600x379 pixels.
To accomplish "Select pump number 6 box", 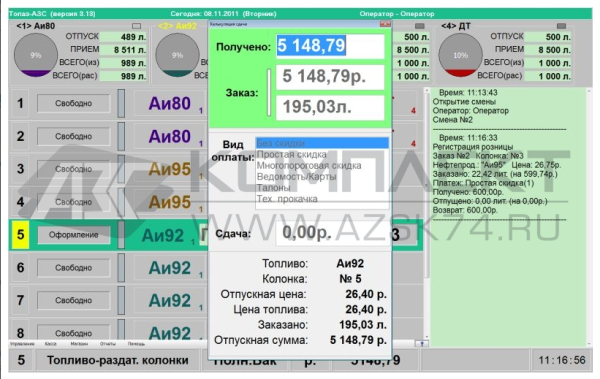I will (x=20, y=268).
